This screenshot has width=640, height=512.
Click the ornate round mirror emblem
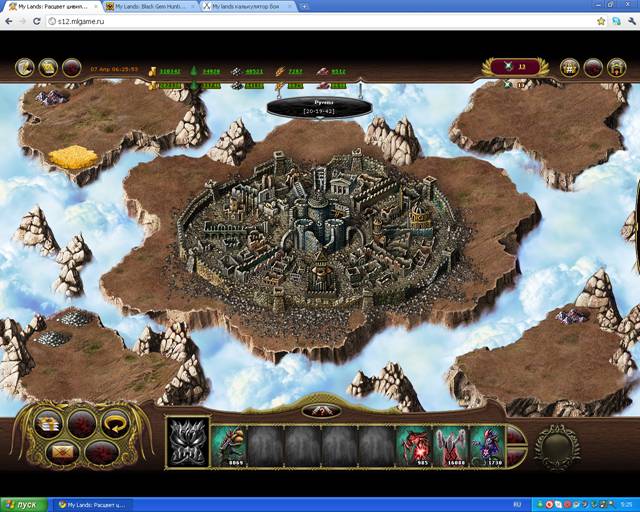point(557,447)
